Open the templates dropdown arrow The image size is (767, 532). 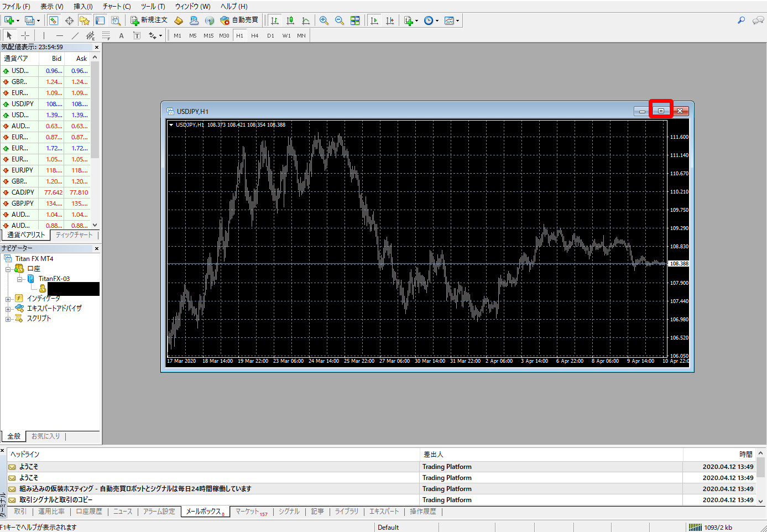click(x=457, y=21)
